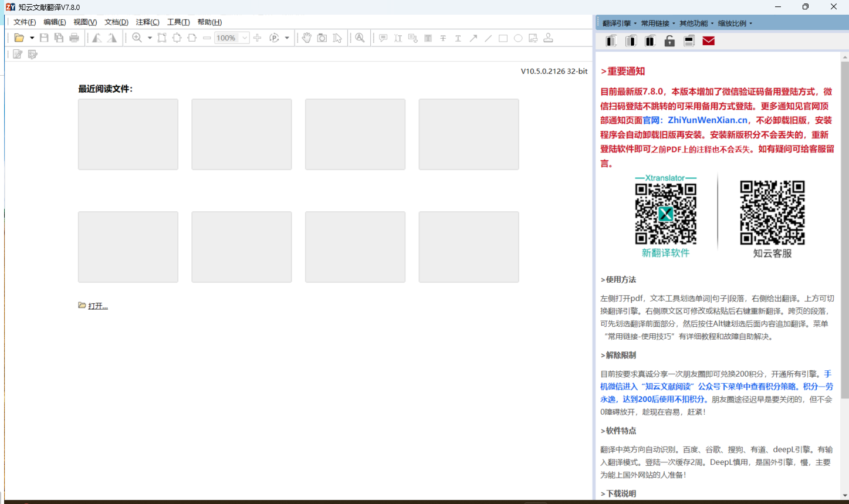
Task: Click the both-halves-dark panel layout icon
Action: click(650, 41)
